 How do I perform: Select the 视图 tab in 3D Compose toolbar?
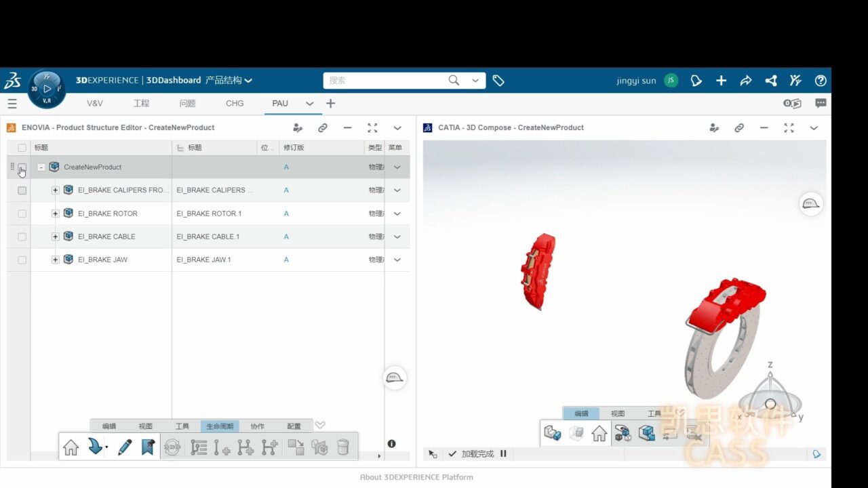click(x=617, y=413)
